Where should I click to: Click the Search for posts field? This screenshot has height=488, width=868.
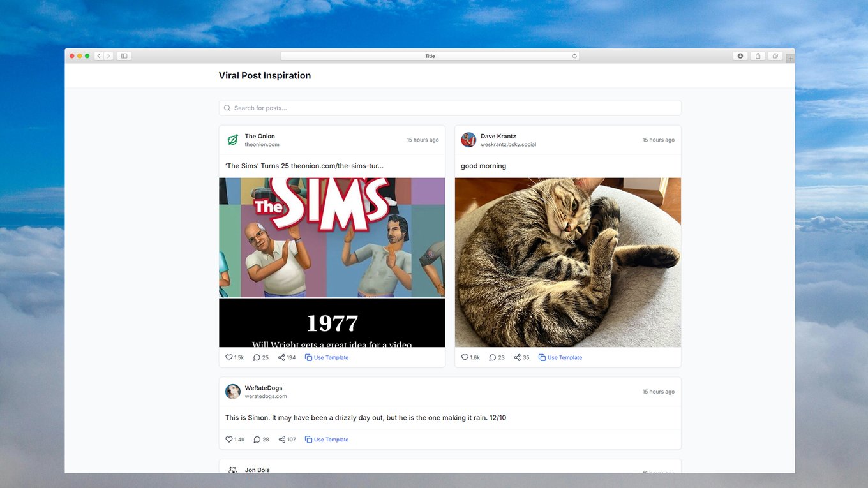[x=450, y=108]
